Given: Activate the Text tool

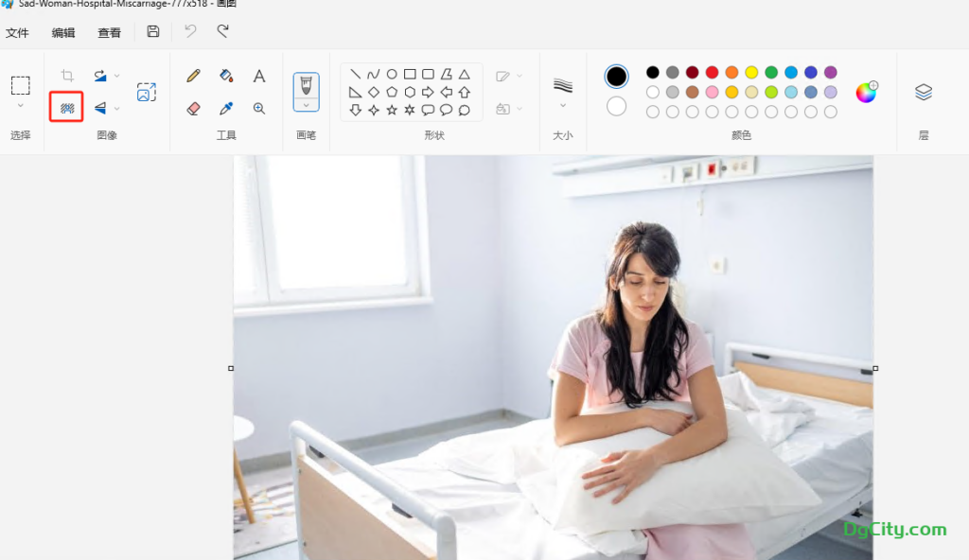Looking at the screenshot, I should [x=258, y=76].
